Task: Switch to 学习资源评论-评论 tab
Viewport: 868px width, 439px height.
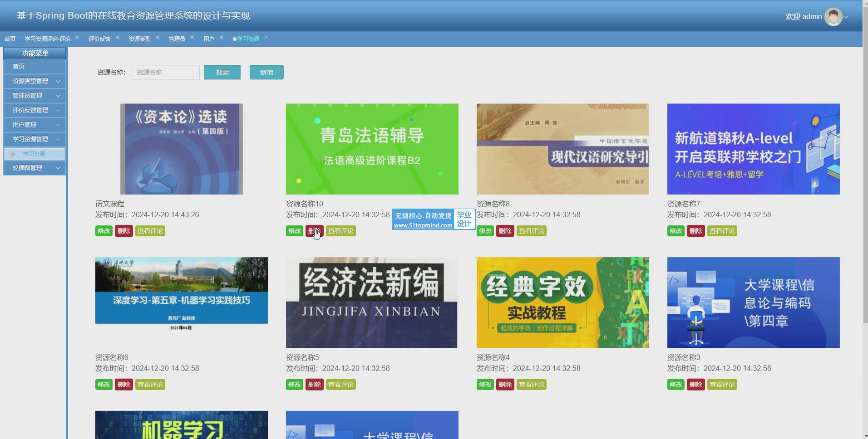Action: [48, 39]
